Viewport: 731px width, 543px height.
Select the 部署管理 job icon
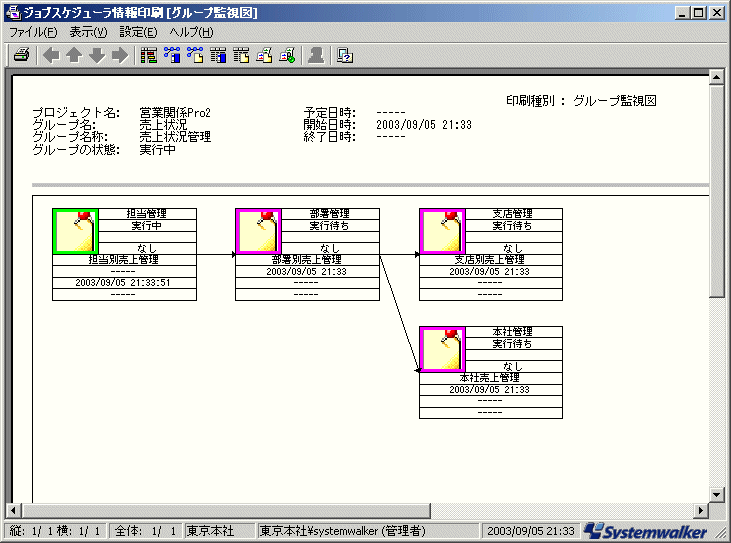coord(258,231)
